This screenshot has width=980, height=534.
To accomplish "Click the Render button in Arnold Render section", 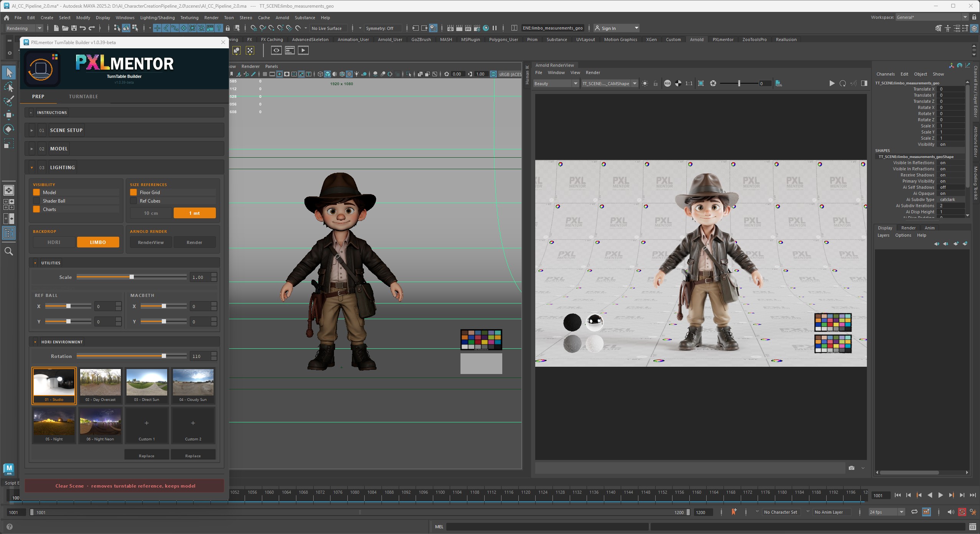I will pyautogui.click(x=194, y=242).
